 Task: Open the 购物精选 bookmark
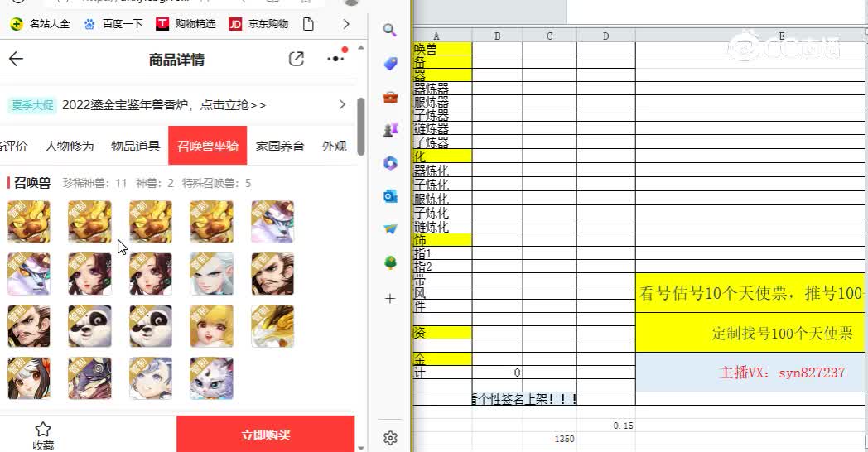[186, 24]
